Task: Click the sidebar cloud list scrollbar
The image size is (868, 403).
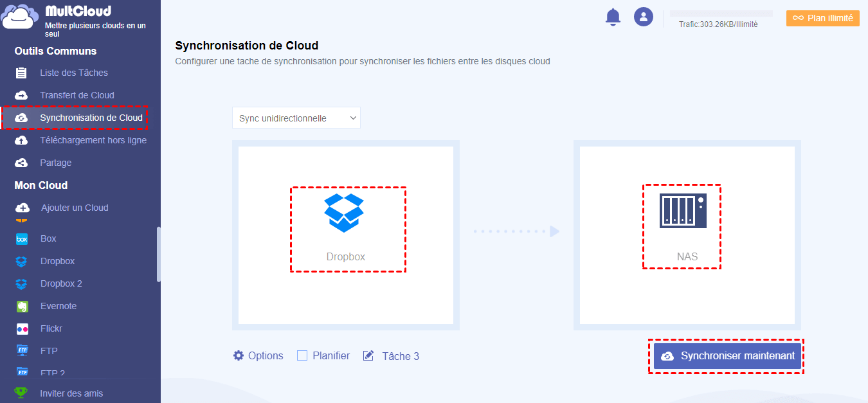Action: click(x=158, y=255)
